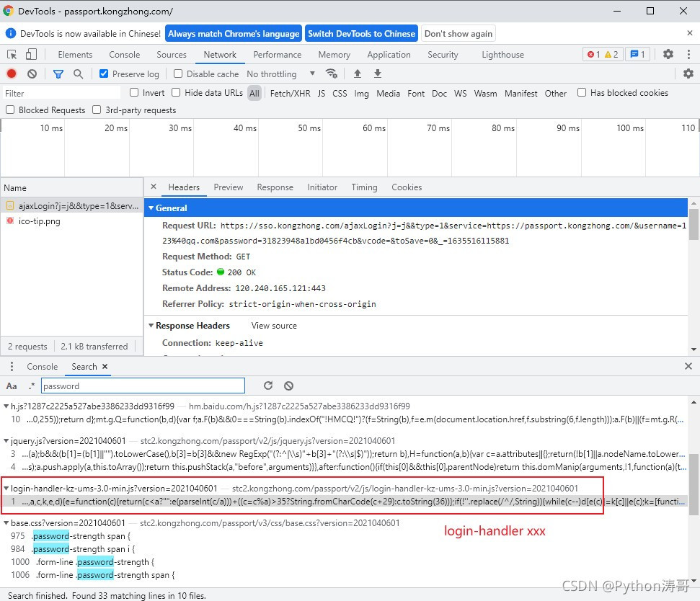This screenshot has height=601, width=700.
Task: Open the No throttling dropdown
Action: pos(281,74)
